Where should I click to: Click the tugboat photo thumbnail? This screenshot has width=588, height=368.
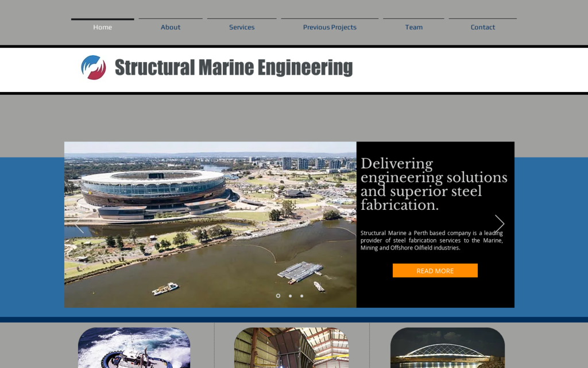point(134,348)
